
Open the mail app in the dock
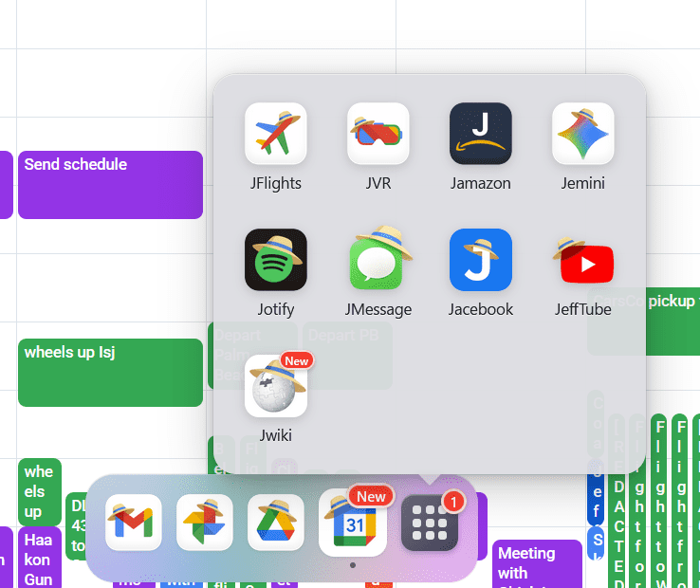pyautogui.click(x=134, y=523)
